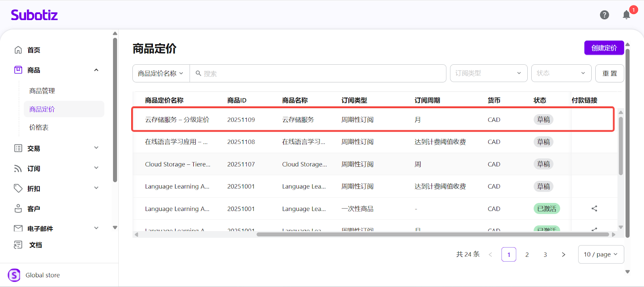Open 商品管理 in the sidebar
This screenshot has height=287, width=644.
(42, 91)
